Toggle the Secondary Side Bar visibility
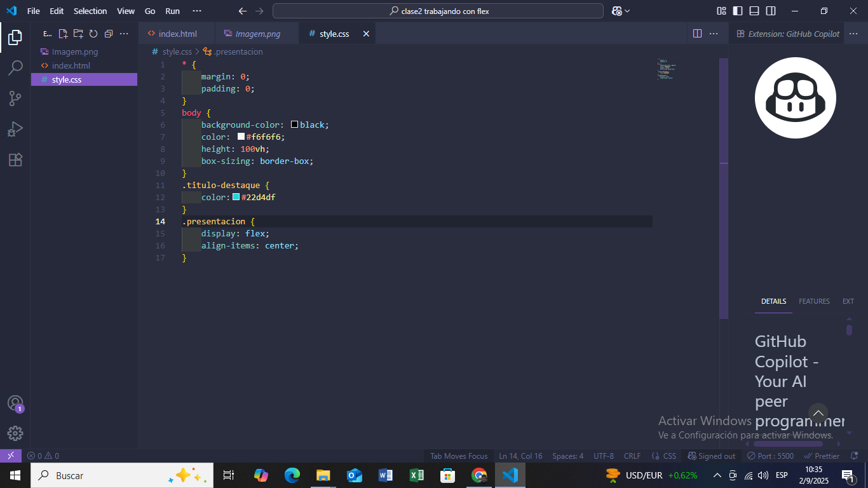868x488 pixels. tap(771, 11)
